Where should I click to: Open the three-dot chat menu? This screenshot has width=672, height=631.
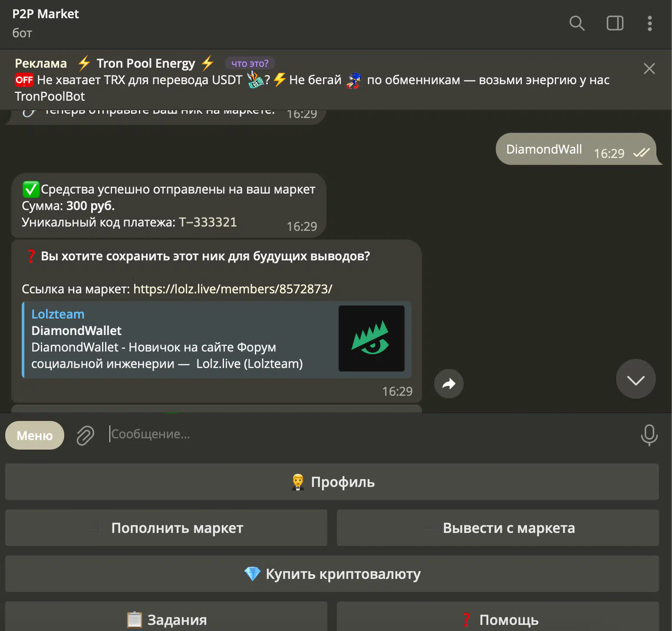click(649, 23)
